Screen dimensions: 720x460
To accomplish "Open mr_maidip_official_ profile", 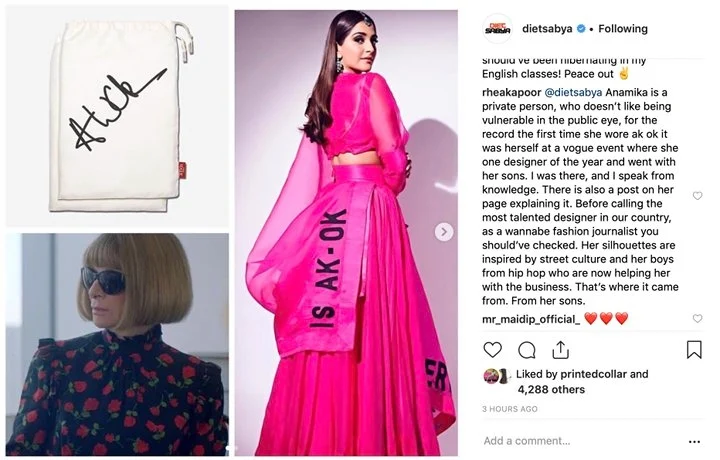I will pyautogui.click(x=531, y=319).
